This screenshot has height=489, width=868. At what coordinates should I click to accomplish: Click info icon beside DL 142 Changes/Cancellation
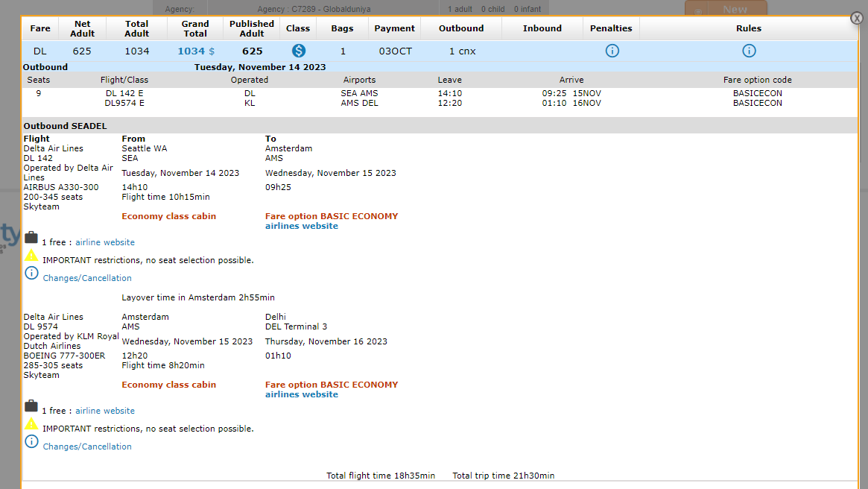[31, 273]
